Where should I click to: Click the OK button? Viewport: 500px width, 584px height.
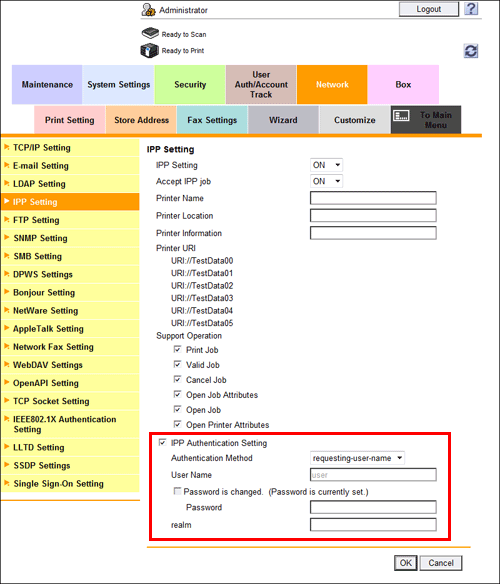click(406, 563)
